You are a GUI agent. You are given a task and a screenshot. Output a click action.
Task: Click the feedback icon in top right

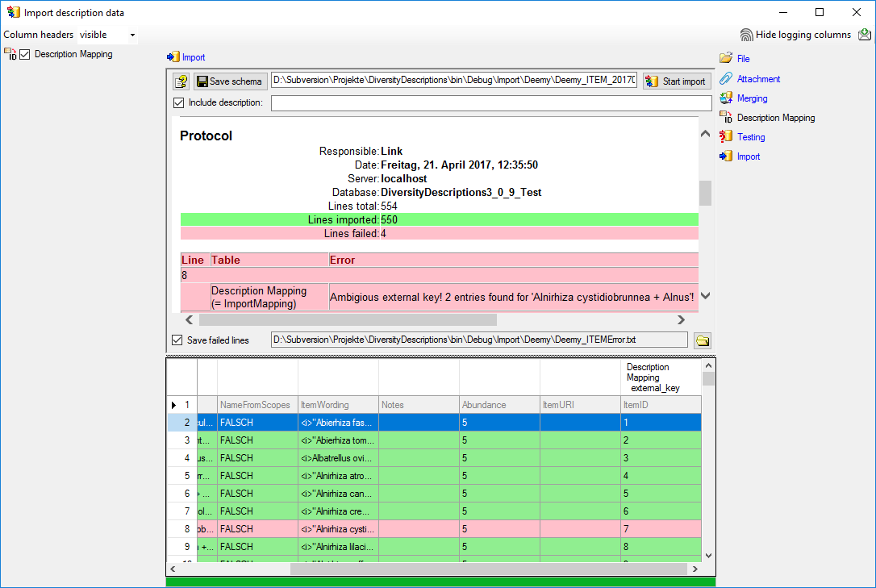point(865,35)
